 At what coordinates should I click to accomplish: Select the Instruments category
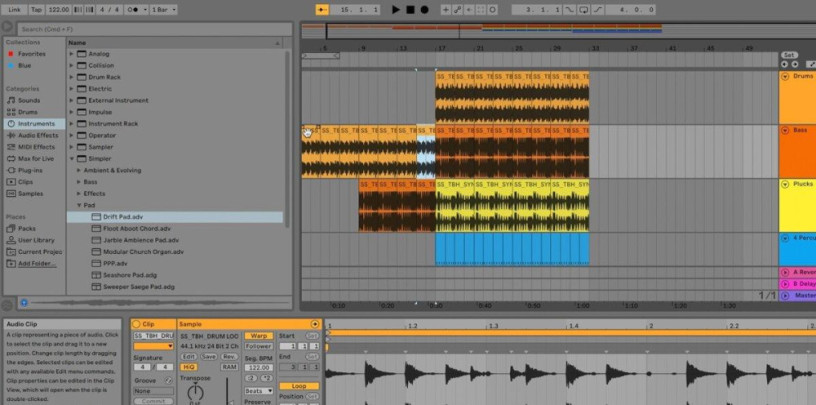[36, 124]
